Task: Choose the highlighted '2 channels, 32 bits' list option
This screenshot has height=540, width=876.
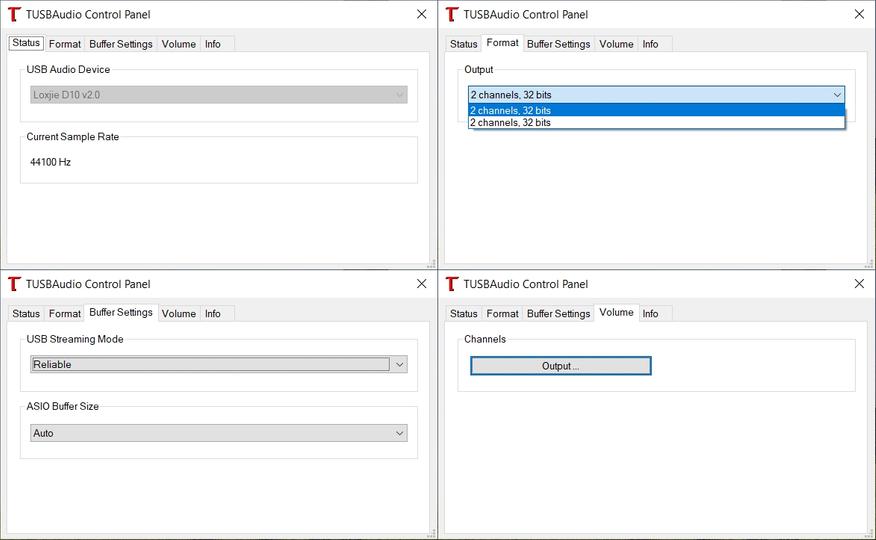Action: (656, 110)
